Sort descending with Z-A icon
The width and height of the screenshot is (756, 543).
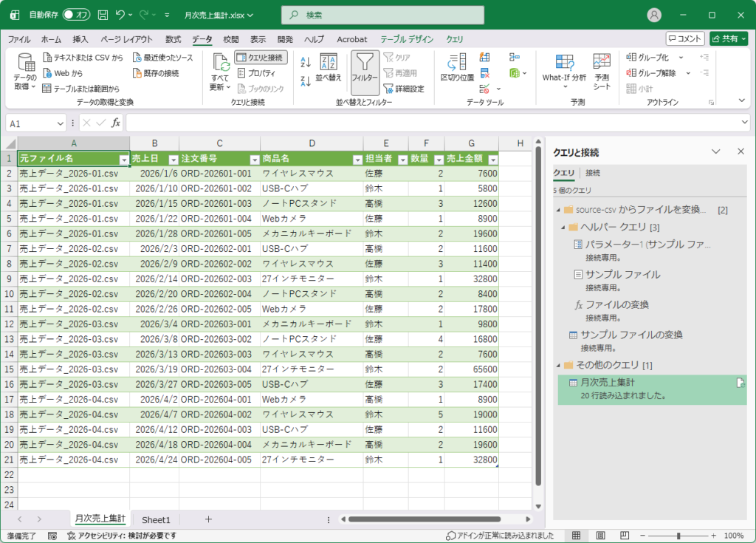306,81
